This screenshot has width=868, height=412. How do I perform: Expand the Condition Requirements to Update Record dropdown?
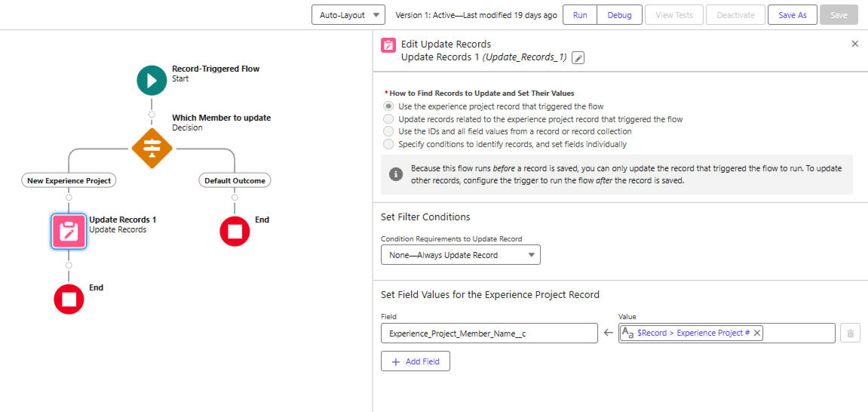point(460,255)
